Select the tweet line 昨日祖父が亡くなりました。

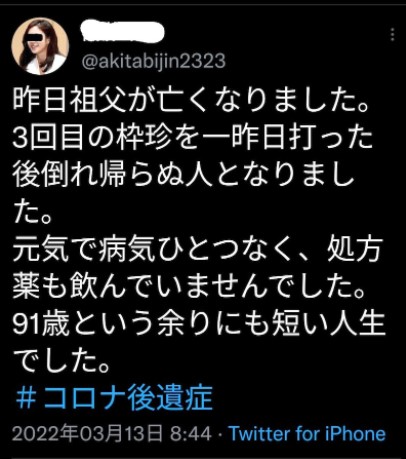pyautogui.click(x=192, y=99)
